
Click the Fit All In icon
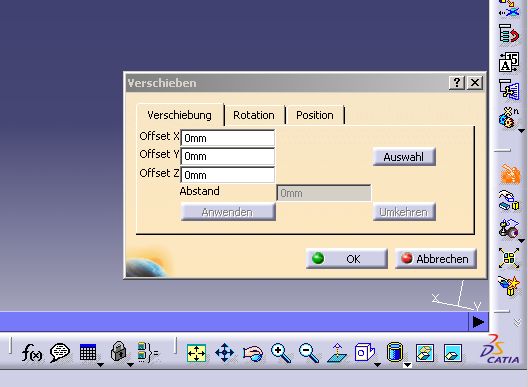coord(196,353)
